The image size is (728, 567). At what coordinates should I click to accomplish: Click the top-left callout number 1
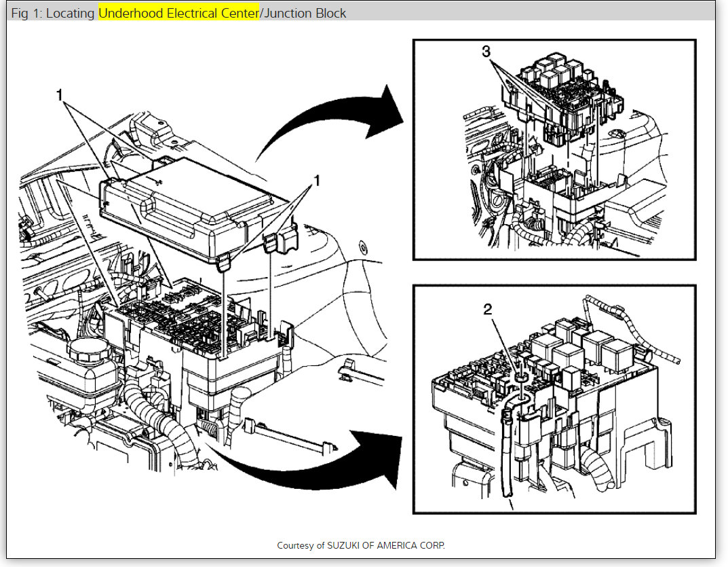[x=59, y=95]
